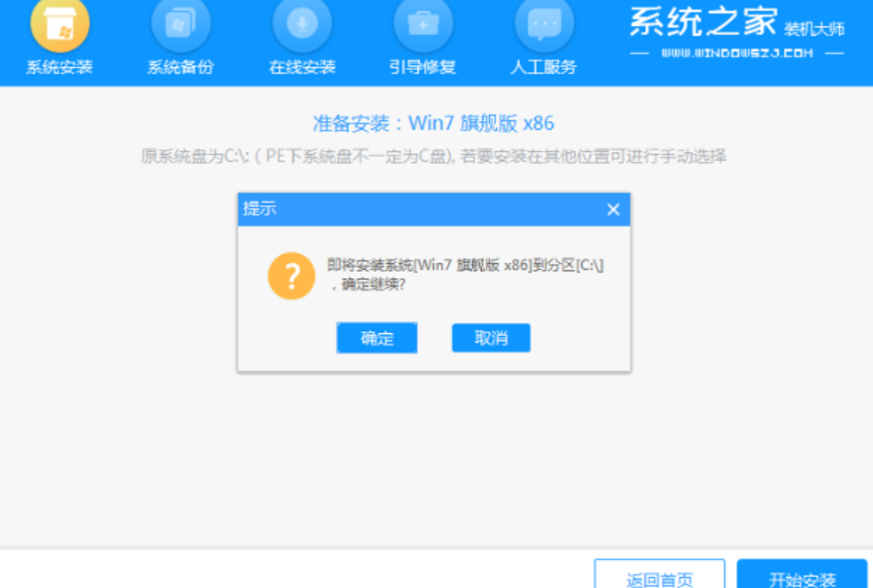The image size is (873, 588).
Task: Start installing with 开始安装 button
Action: [x=802, y=574]
